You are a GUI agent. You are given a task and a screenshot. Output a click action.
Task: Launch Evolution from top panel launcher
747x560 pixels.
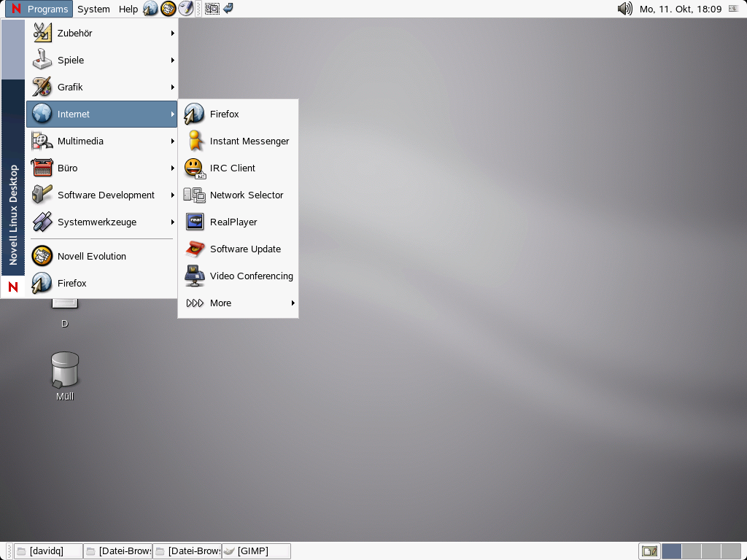tap(169, 9)
